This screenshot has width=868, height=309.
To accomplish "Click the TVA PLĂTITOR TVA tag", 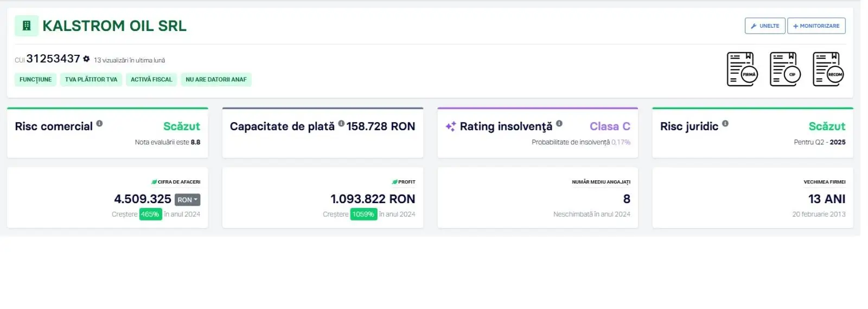I will tap(91, 80).
